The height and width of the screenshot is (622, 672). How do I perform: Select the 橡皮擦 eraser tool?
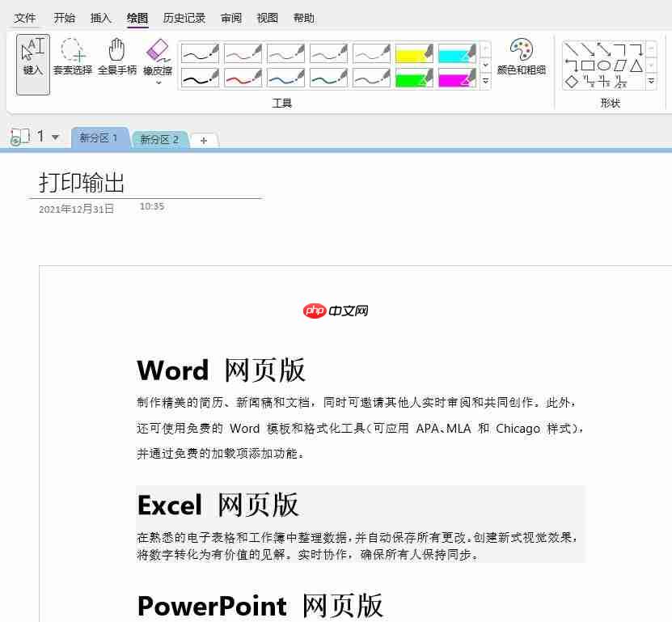tap(158, 56)
